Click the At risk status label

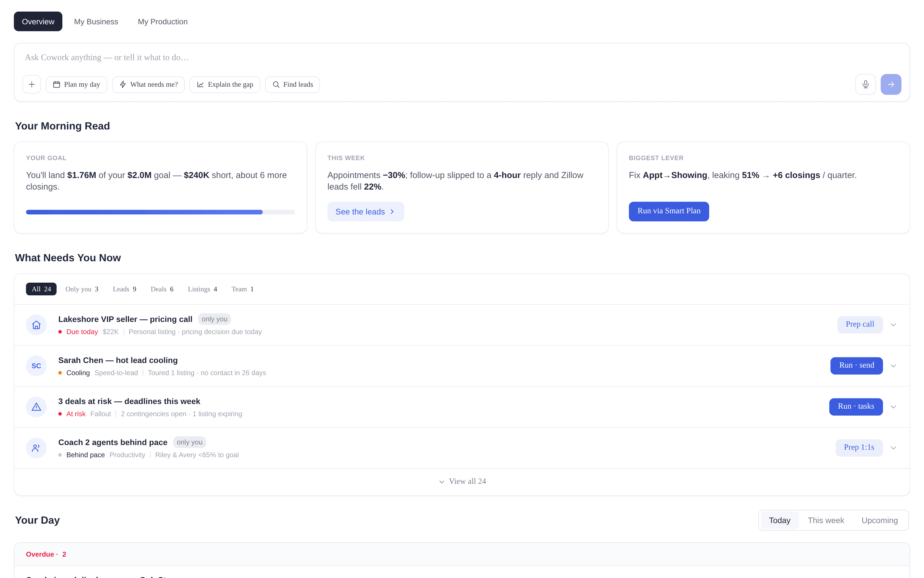[x=76, y=414]
